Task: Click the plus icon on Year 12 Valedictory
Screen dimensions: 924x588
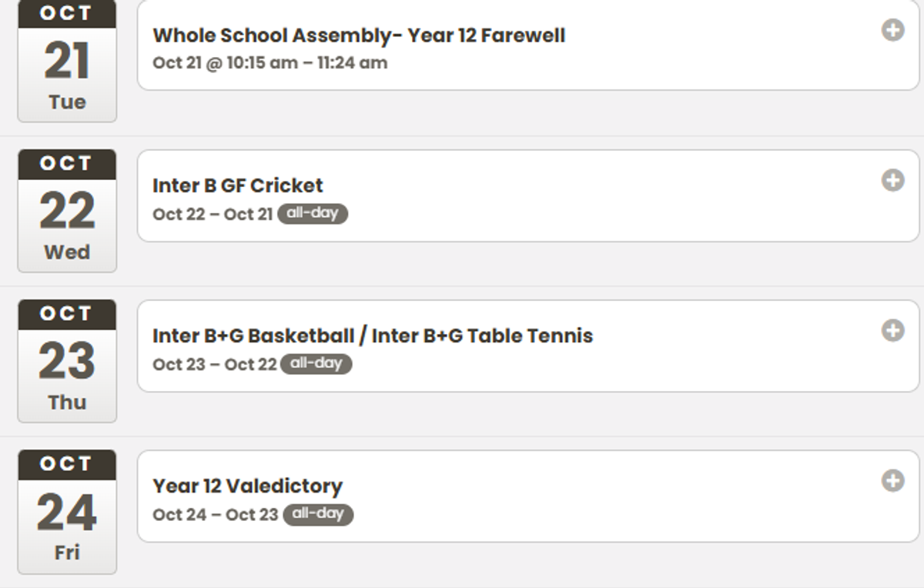Action: point(892,480)
